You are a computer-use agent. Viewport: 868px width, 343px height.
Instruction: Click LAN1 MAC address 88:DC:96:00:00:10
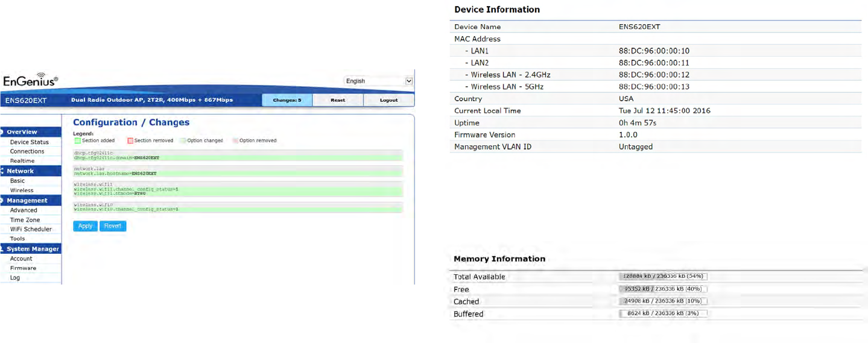(654, 51)
